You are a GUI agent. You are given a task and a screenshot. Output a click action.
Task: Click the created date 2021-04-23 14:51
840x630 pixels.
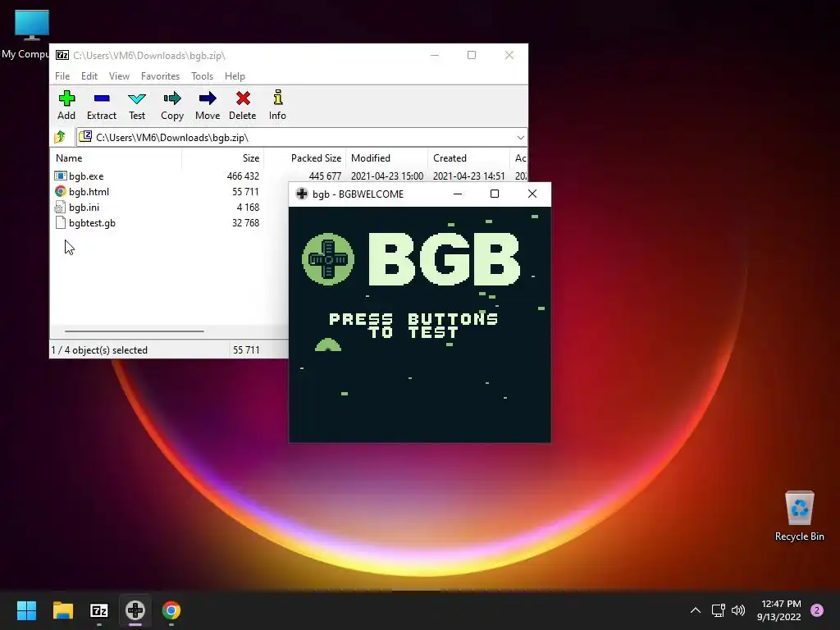tap(468, 176)
